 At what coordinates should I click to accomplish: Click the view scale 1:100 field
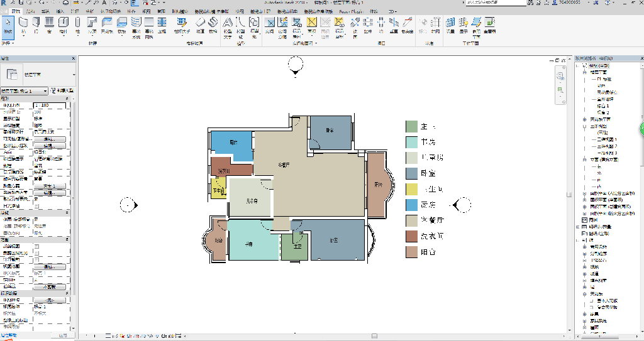(x=49, y=106)
